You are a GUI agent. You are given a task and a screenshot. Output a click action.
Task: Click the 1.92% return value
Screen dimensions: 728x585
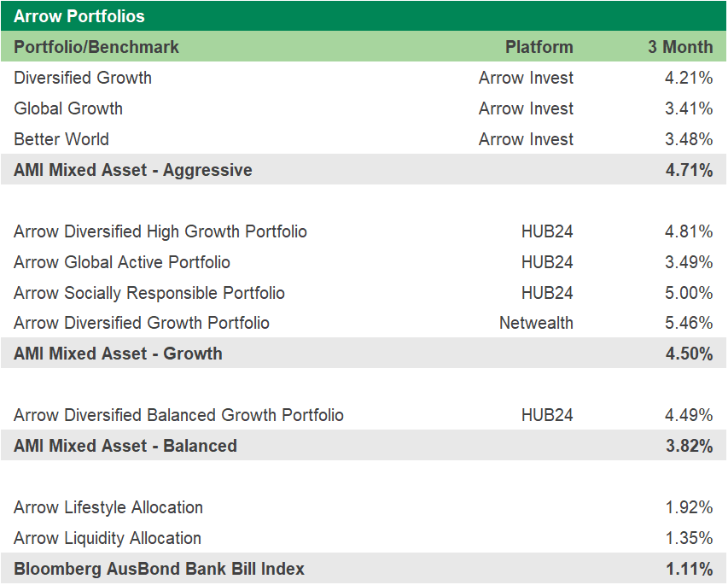pos(689,507)
